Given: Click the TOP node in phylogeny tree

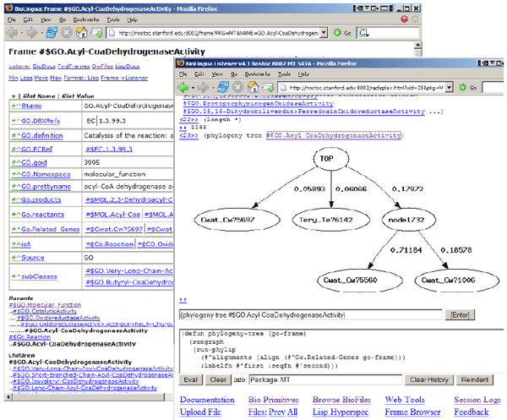Looking at the screenshot, I should pyautogui.click(x=330, y=158).
